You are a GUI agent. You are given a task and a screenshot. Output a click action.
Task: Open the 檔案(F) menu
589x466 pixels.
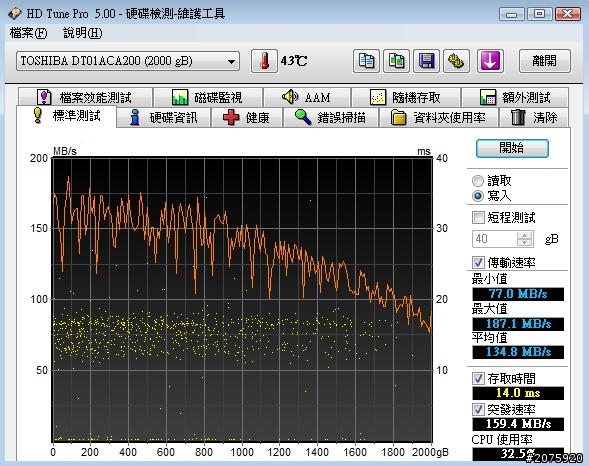[x=29, y=33]
